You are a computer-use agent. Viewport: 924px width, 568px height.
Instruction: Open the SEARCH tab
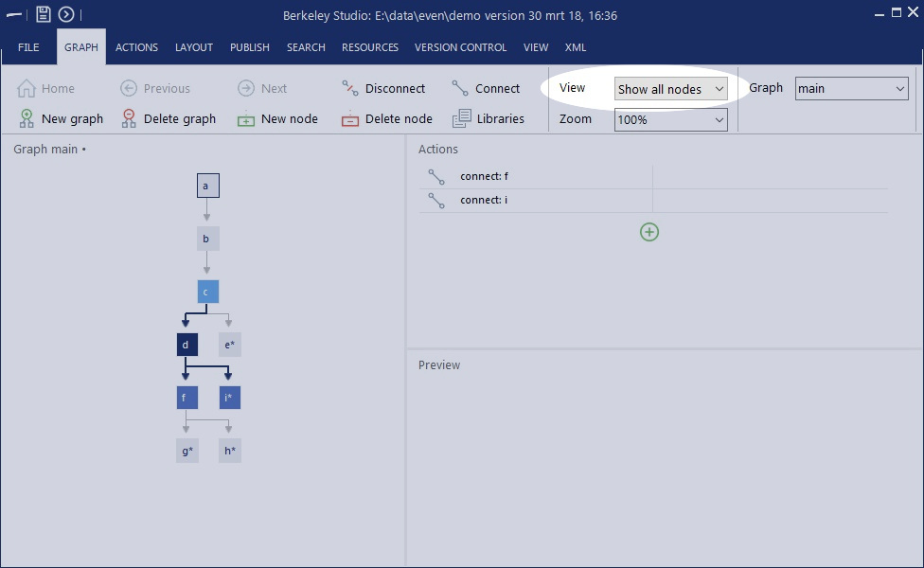click(306, 47)
